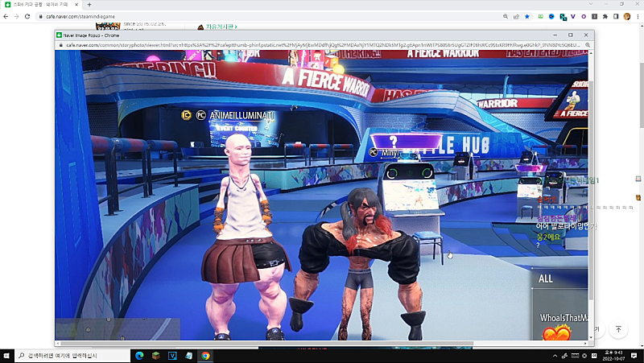The width and height of the screenshot is (644, 363).
Task: Click popup horizontal scrollbar right arrow
Action: click(x=586, y=344)
